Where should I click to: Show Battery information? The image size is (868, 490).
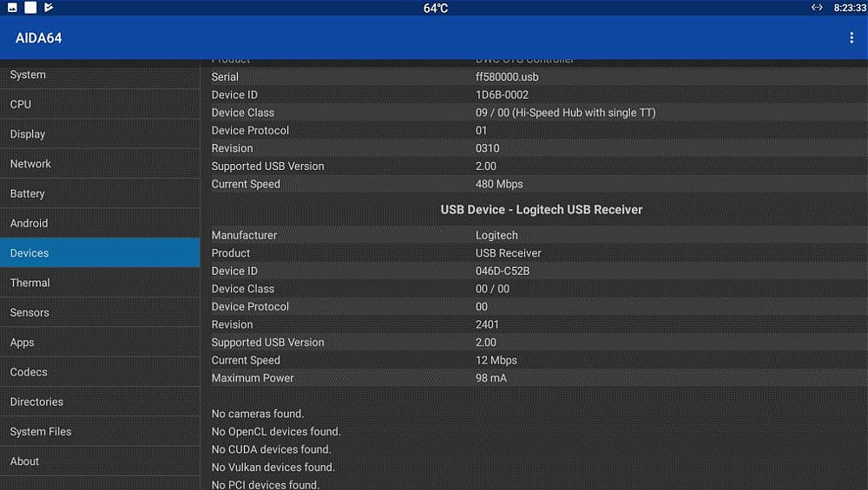tap(100, 193)
